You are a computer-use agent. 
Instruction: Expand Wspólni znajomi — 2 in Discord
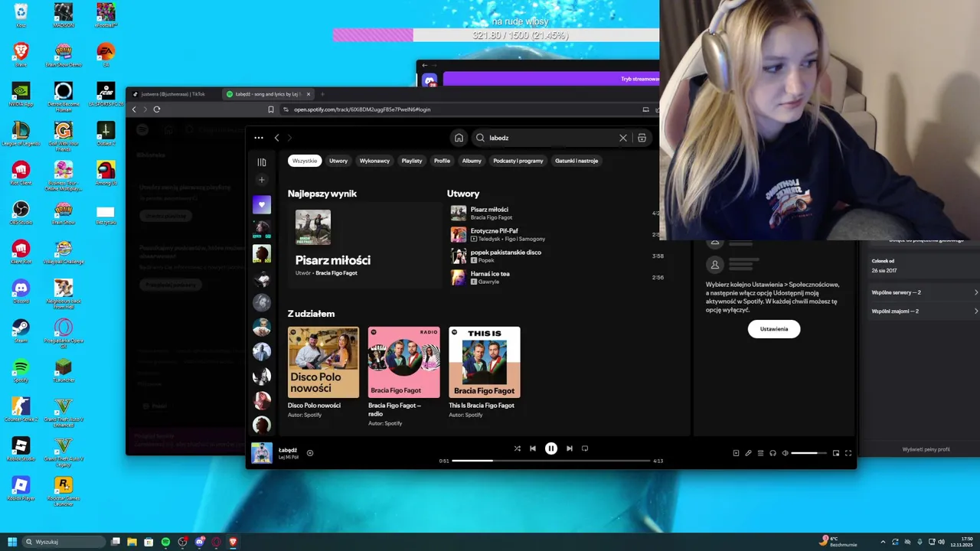coord(924,311)
